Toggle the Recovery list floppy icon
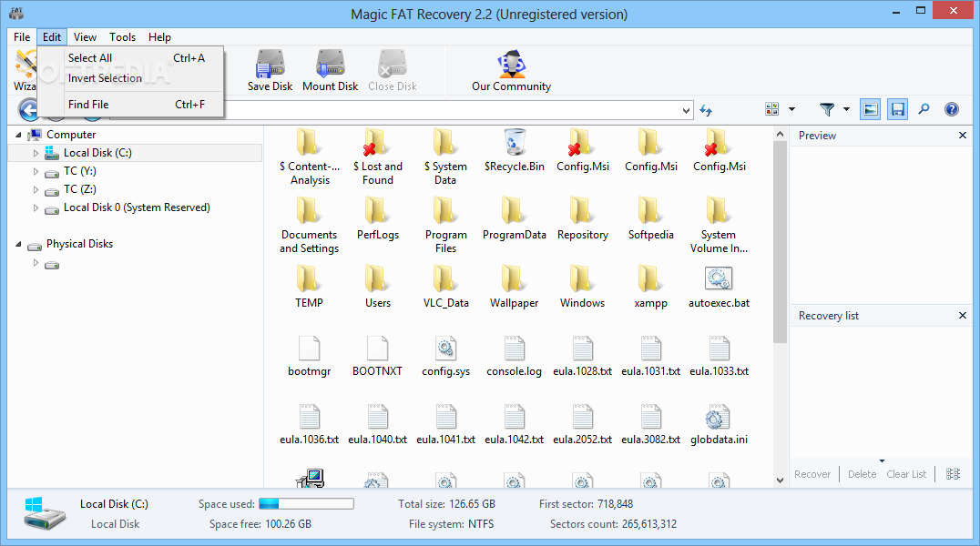Image resolution: width=980 pixels, height=546 pixels. (x=897, y=109)
